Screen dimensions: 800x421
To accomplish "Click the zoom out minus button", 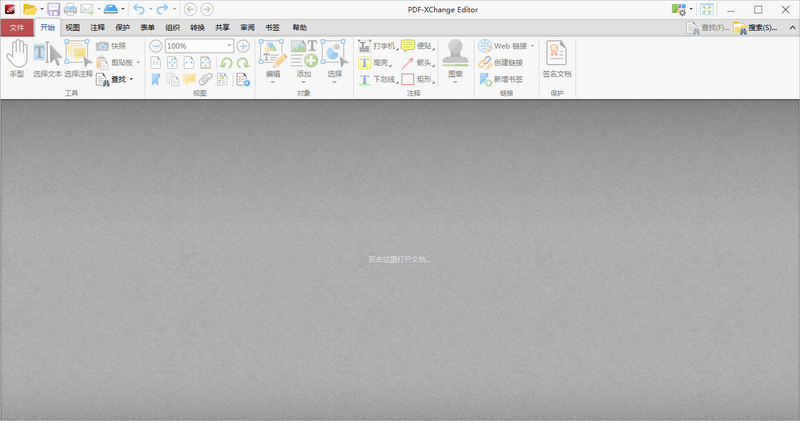I will (156, 46).
